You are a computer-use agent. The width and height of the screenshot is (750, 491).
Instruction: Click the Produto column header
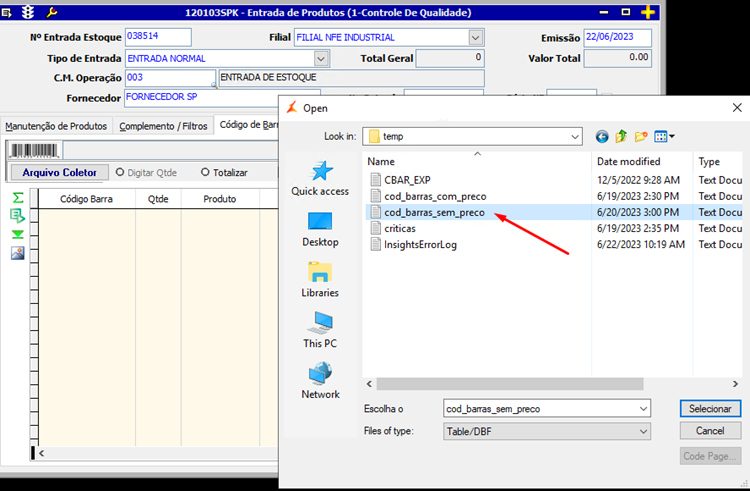click(x=220, y=199)
